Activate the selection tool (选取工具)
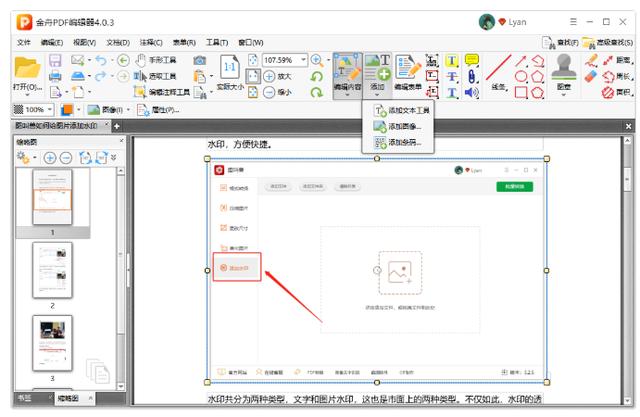This screenshot has height=417, width=640. pyautogui.click(x=156, y=76)
